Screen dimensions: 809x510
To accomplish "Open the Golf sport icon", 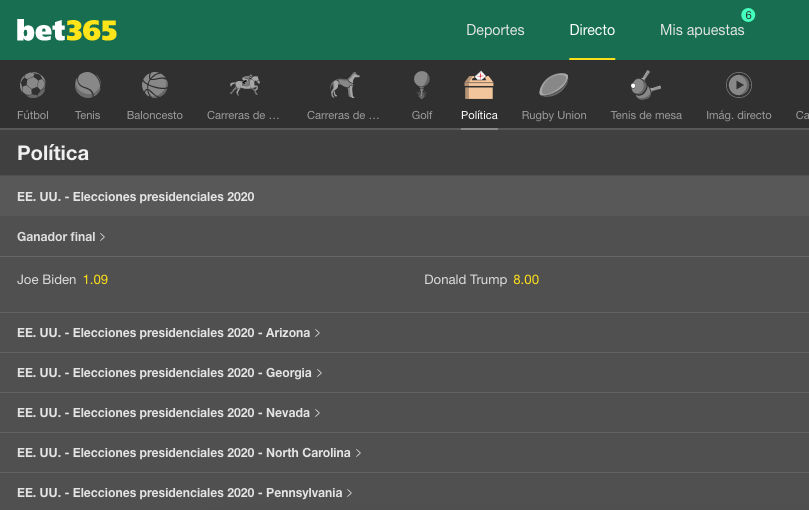I will click(422, 86).
